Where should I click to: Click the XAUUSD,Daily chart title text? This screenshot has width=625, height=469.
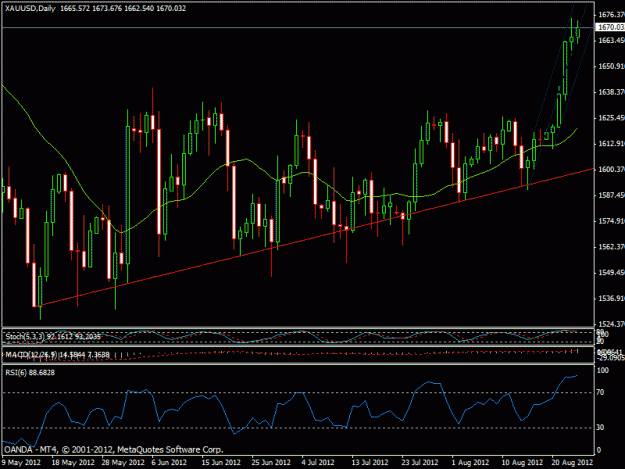coord(30,8)
